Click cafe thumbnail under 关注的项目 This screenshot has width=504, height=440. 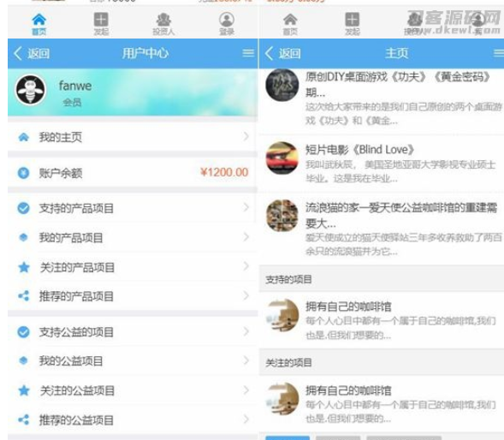pos(283,399)
